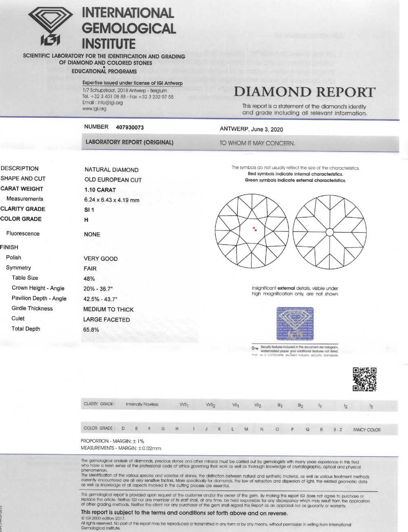Click the 'Culet' label
408x532 pixels.
[18, 318]
